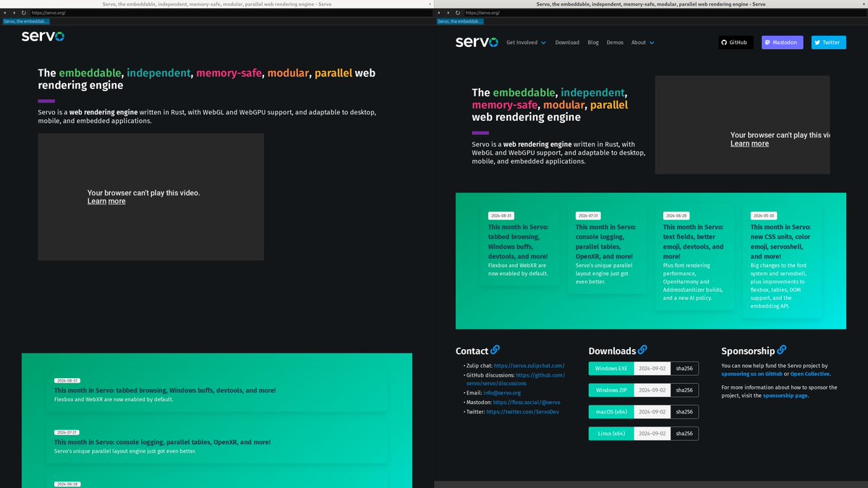Screen dimensions: 868x488
Task: Open the post about text fields, better emoji
Action: click(x=693, y=241)
